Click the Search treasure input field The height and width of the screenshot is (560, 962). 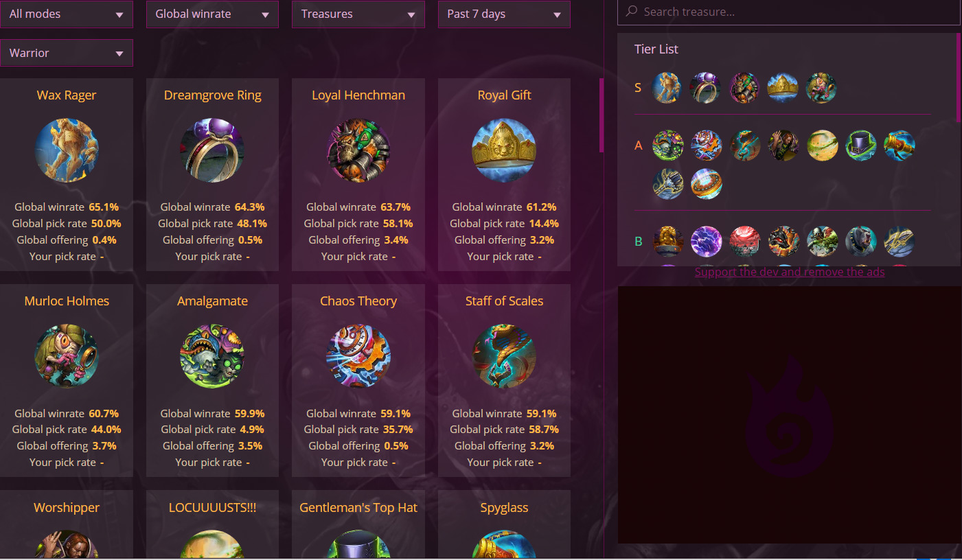(x=788, y=12)
